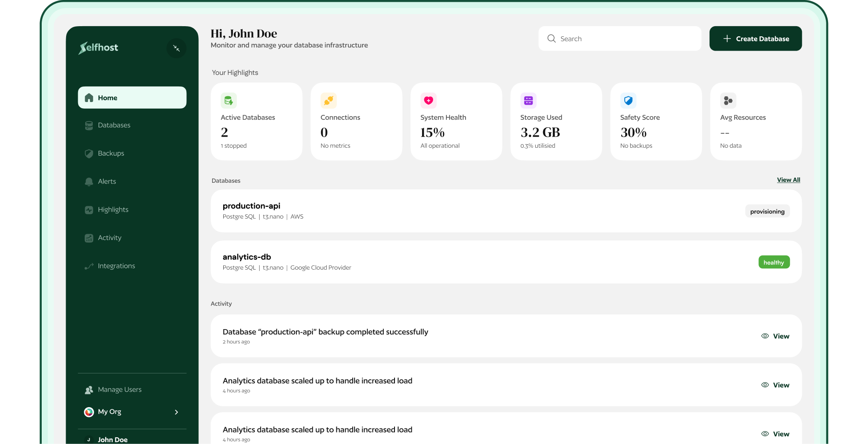Viewport: 868px width, 444px height.
Task: Expand the My Org chevron
Action: pos(176,412)
